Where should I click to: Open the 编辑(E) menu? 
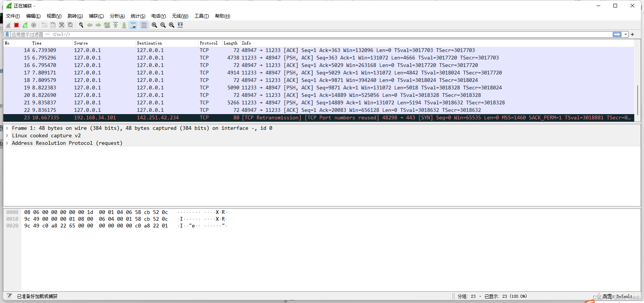click(33, 16)
